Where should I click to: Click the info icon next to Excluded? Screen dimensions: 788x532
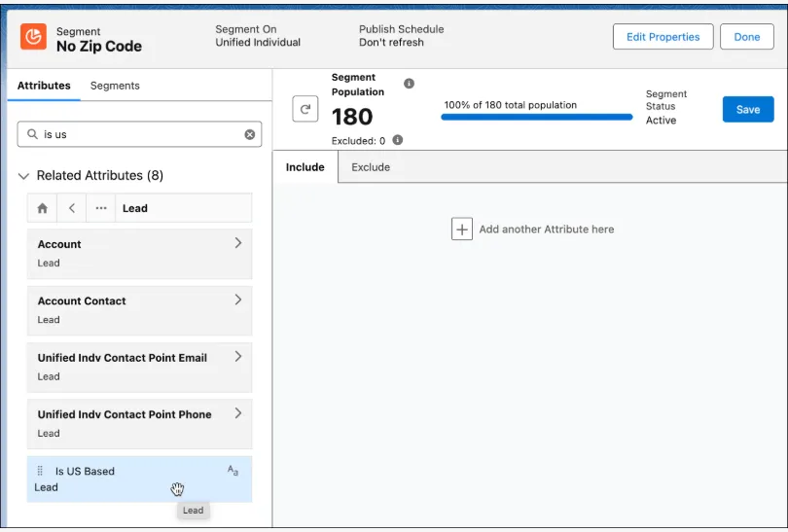[397, 140]
